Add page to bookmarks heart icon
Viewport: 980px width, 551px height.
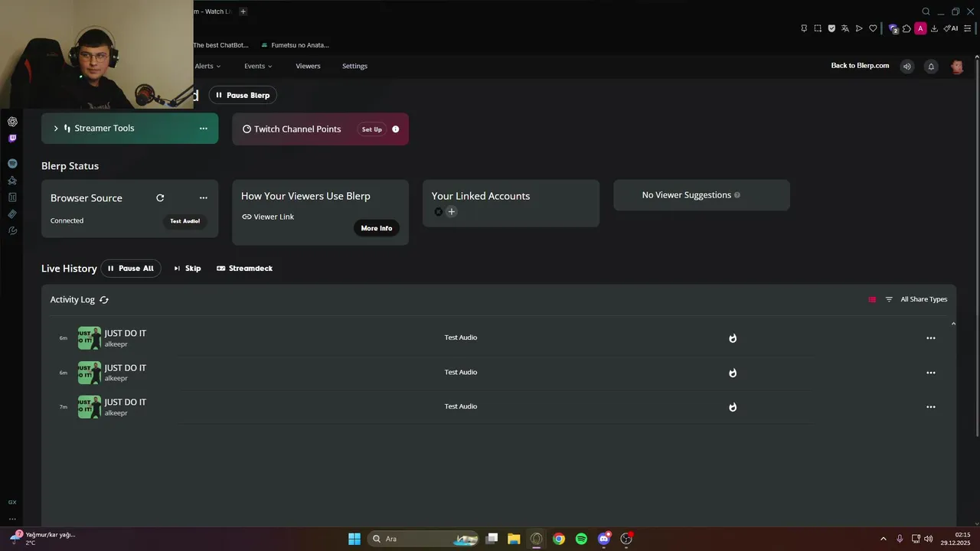coord(873,28)
